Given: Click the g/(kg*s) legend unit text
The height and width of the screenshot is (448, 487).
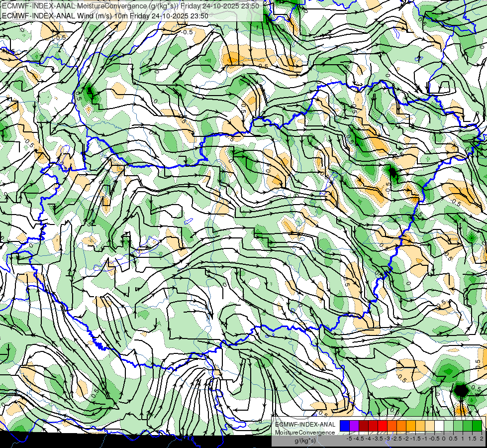Looking at the screenshot, I should click(305, 441).
